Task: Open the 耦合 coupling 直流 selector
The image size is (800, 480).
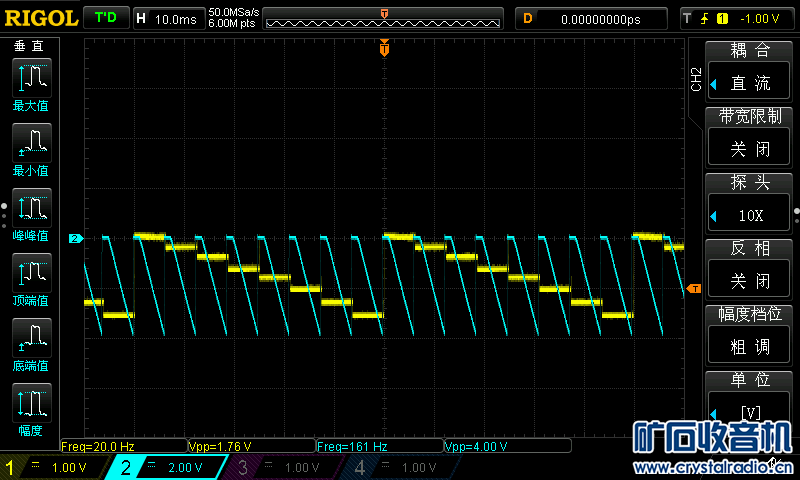Action: pos(749,83)
